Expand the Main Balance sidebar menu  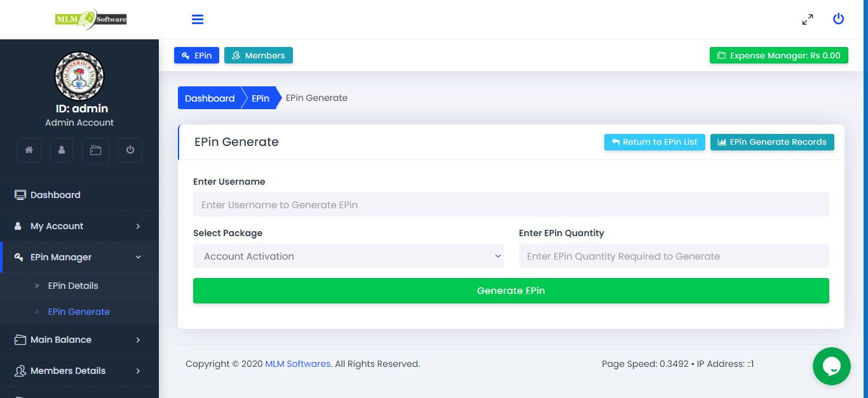pyautogui.click(x=79, y=340)
